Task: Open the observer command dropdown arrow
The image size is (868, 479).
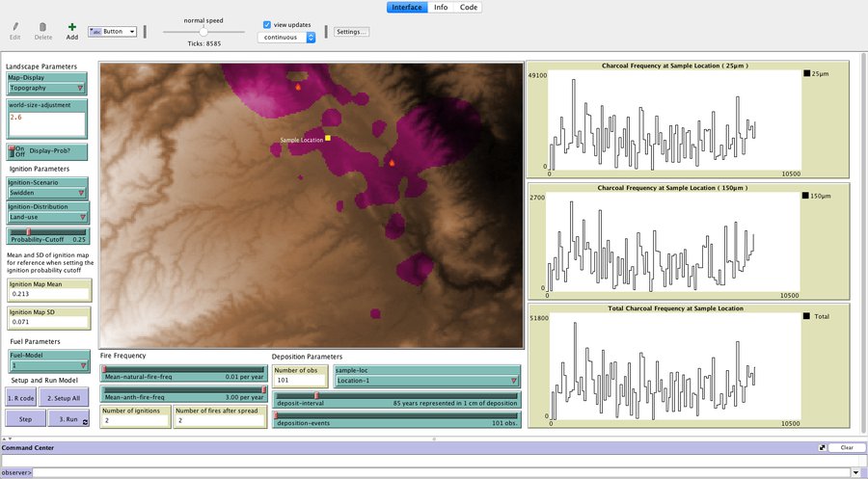Action: pos(856,473)
